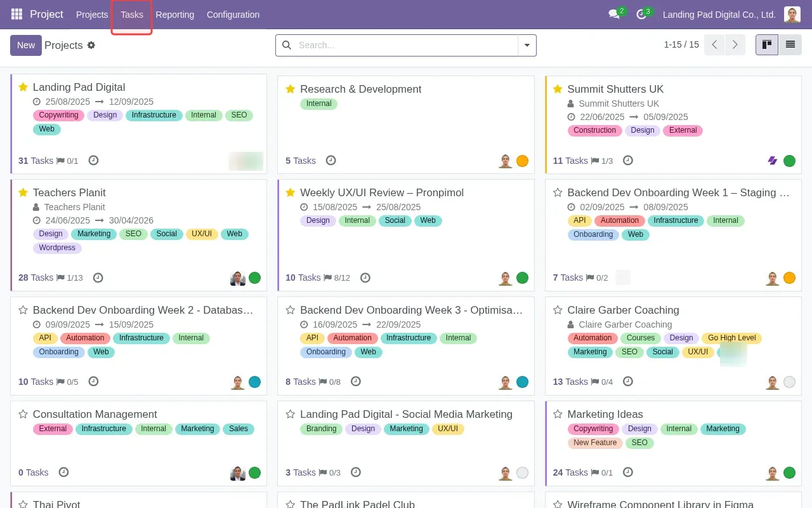Open the Reporting menu
This screenshot has height=508, width=812.
pos(174,15)
